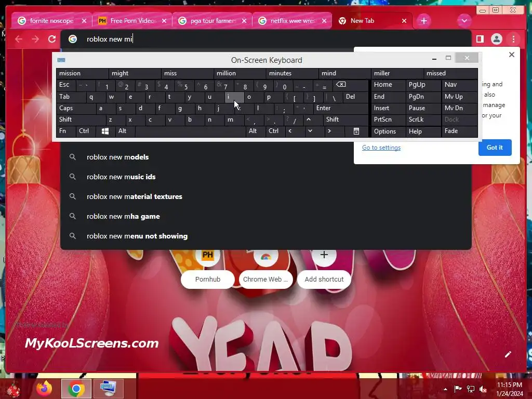Click the Chrome taskbar icon
The width and height of the screenshot is (532, 399).
(76, 389)
